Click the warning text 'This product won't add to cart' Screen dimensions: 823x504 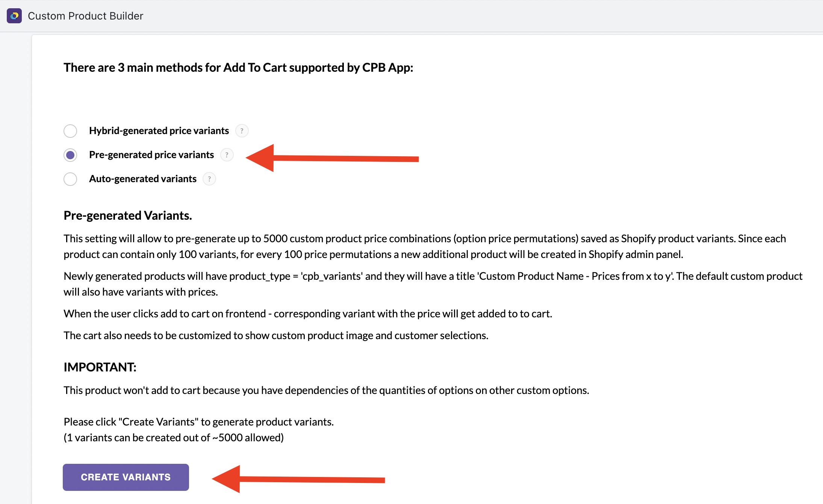(x=326, y=390)
